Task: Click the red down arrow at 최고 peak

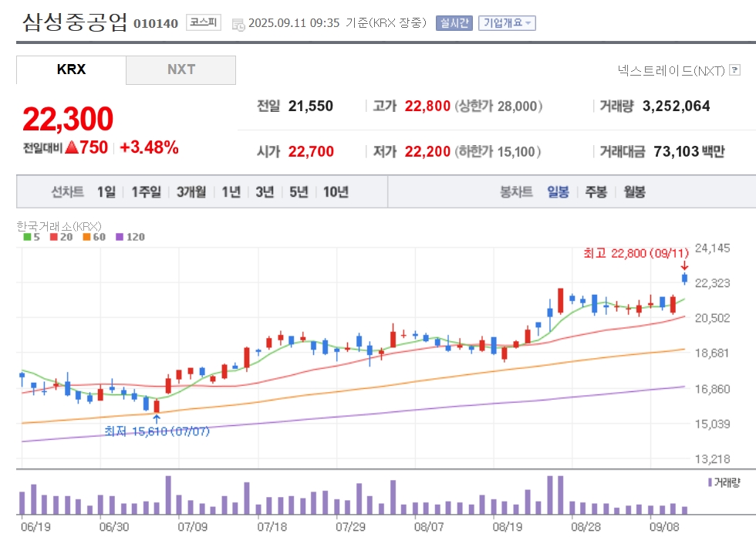Action: click(x=684, y=265)
